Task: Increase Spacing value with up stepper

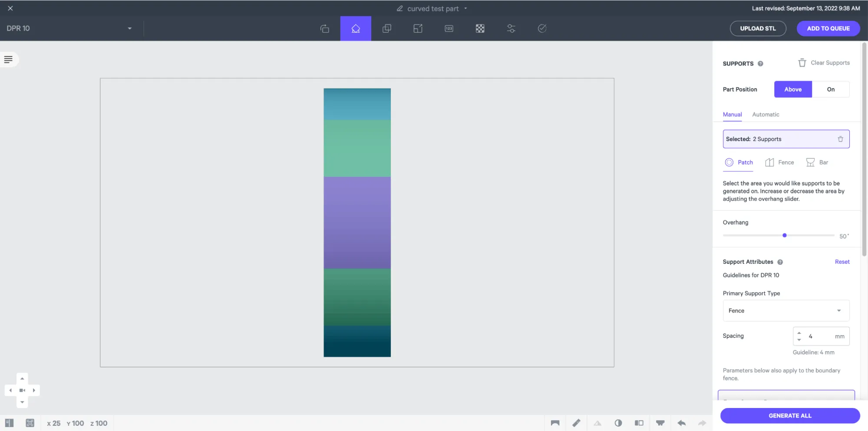Action: click(799, 333)
